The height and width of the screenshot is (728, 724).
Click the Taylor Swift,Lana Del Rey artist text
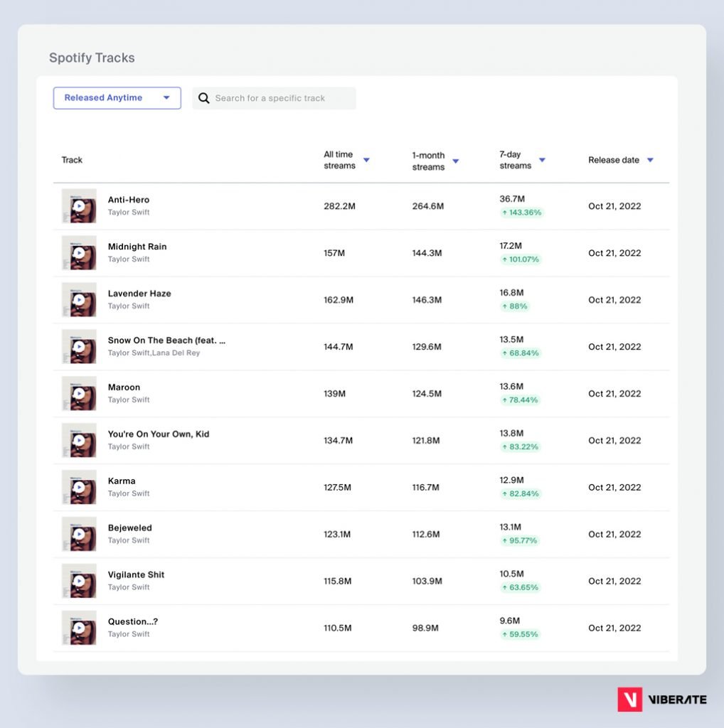pos(154,353)
